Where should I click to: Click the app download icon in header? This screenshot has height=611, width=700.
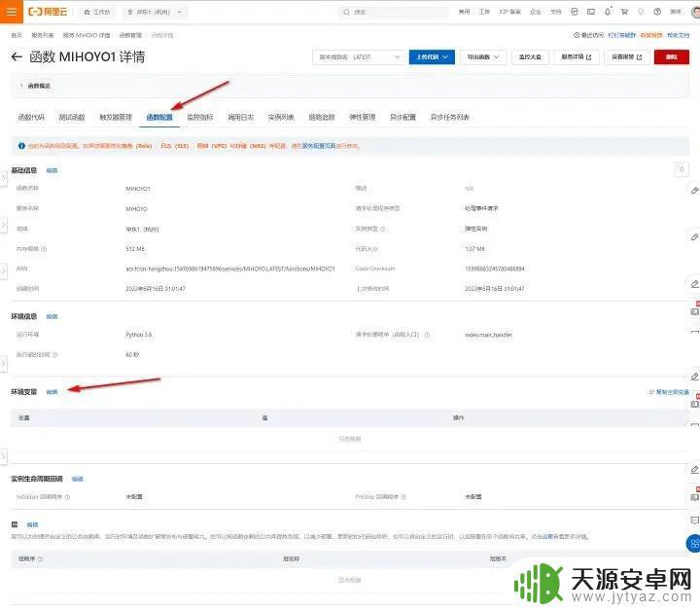[575, 12]
